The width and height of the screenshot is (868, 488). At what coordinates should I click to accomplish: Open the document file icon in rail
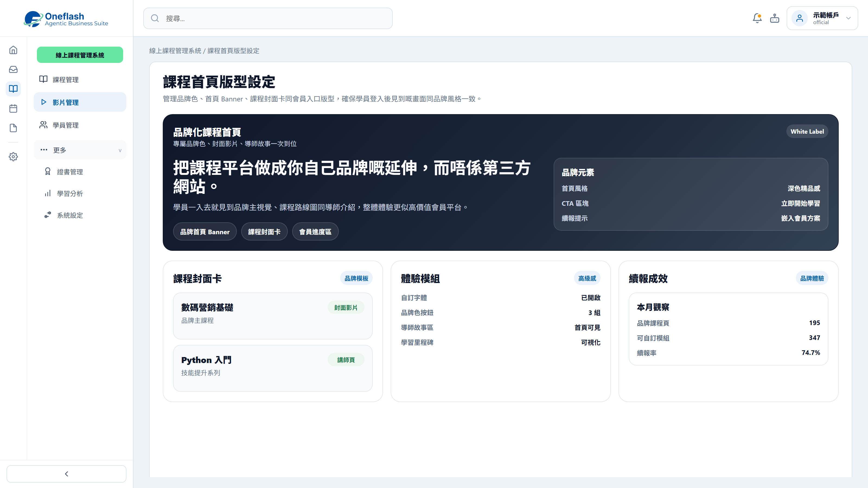pyautogui.click(x=13, y=128)
